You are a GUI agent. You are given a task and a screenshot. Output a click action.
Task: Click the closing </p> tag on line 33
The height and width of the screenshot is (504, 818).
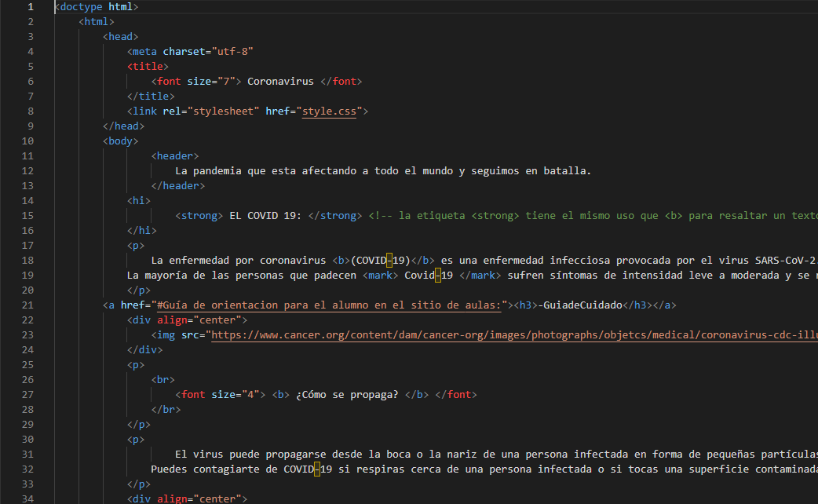pyautogui.click(x=139, y=484)
